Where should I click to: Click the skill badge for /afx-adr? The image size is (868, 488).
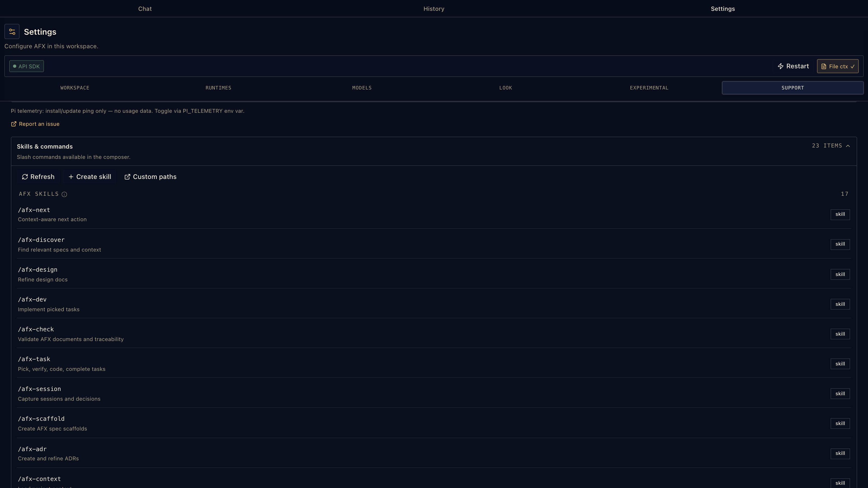(x=840, y=454)
